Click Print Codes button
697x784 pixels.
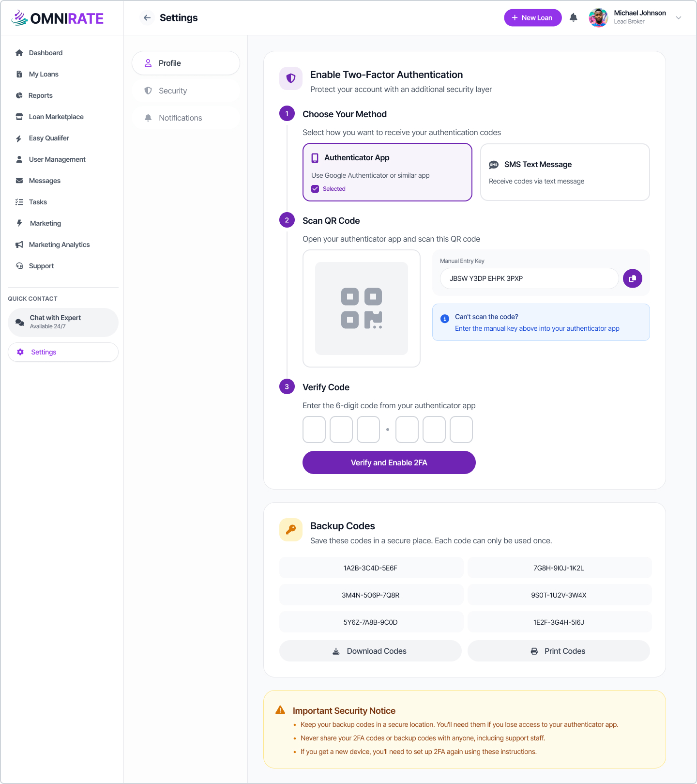559,651
